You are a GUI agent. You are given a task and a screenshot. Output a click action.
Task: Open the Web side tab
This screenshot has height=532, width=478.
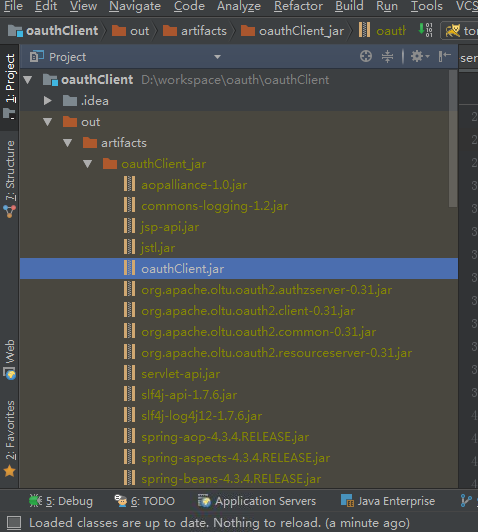[9, 359]
